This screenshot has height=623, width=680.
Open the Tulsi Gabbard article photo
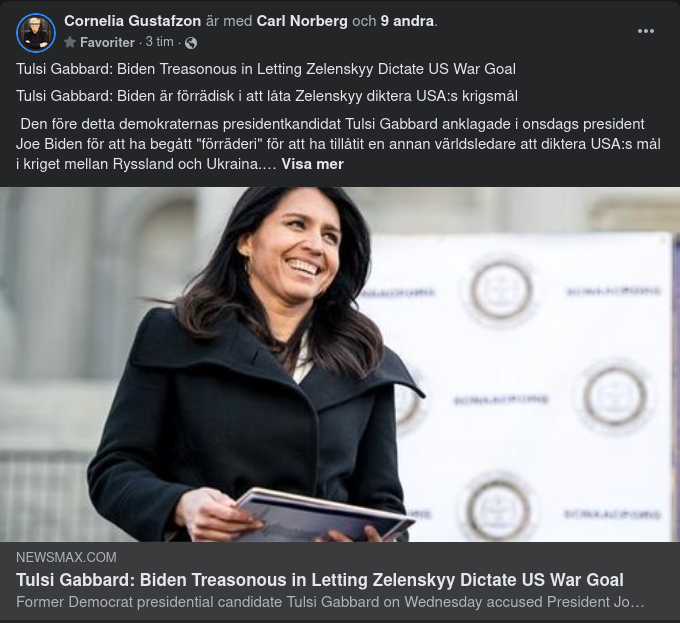340,364
